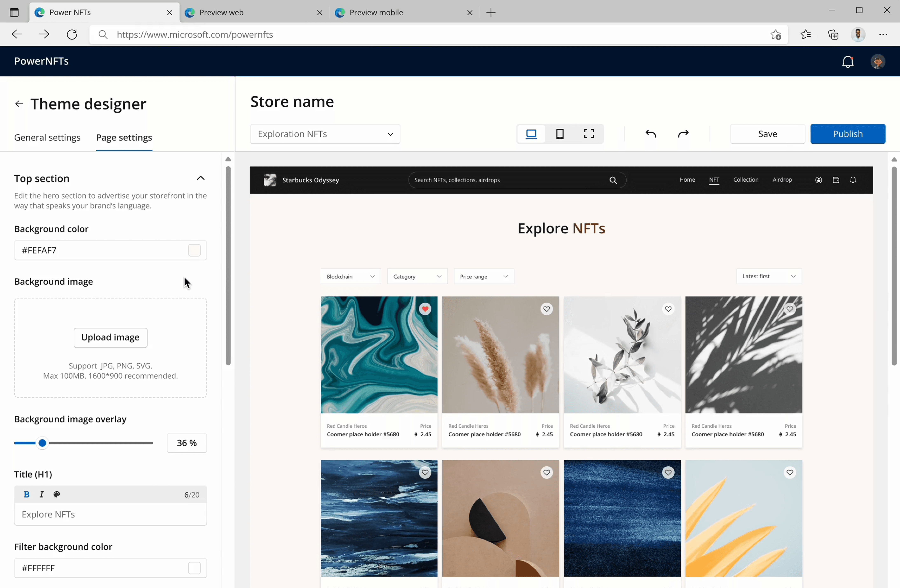Screen dimensions: 900x588
Task: Open the Exploration NFTs page dropdown
Action: (325, 134)
